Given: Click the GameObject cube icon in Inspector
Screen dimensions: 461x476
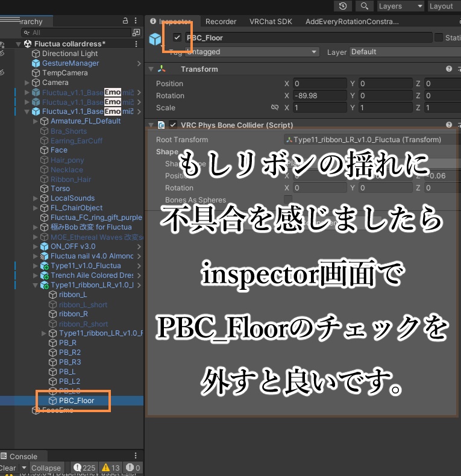Looking at the screenshot, I should [x=155, y=39].
